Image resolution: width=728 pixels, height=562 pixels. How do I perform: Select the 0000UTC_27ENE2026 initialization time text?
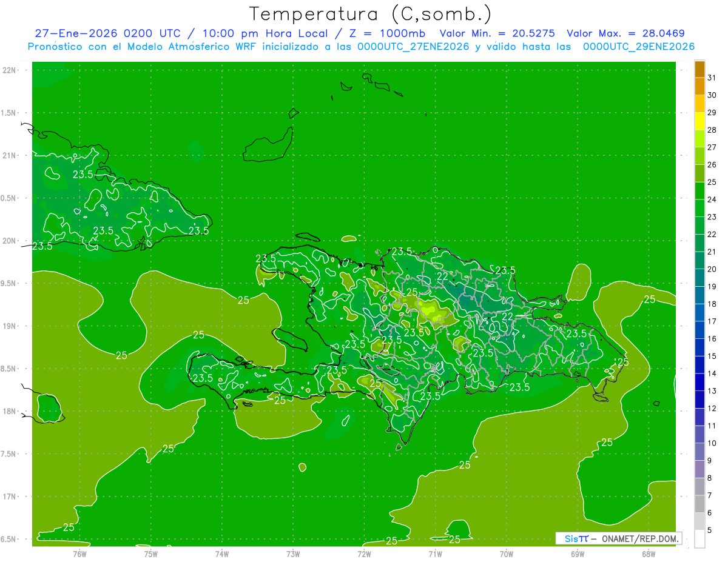pyautogui.click(x=413, y=47)
